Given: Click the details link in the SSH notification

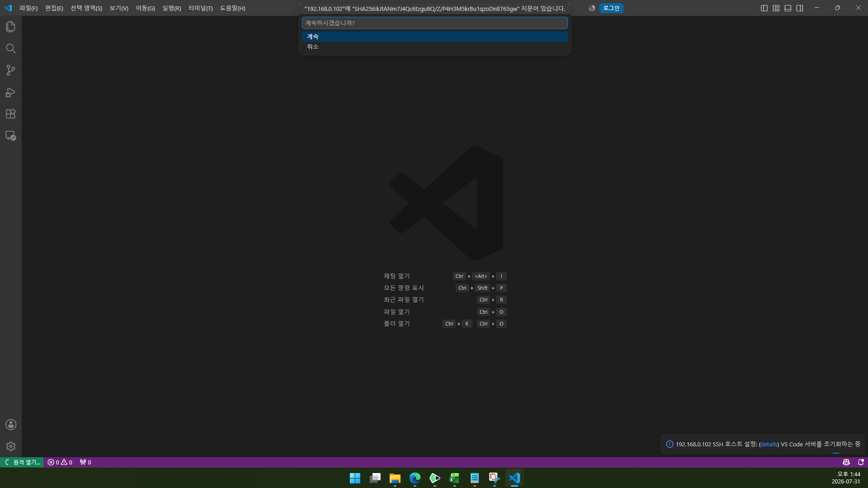Looking at the screenshot, I should (x=769, y=445).
